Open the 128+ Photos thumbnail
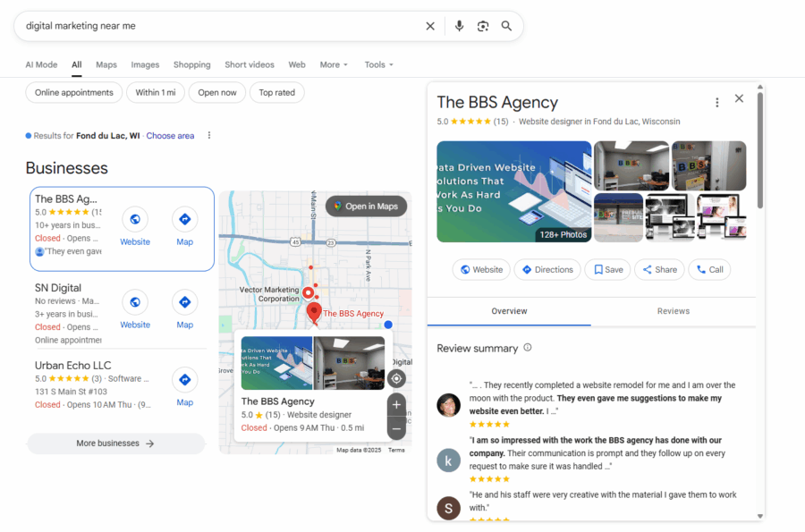The width and height of the screenshot is (805, 532). coord(513,191)
